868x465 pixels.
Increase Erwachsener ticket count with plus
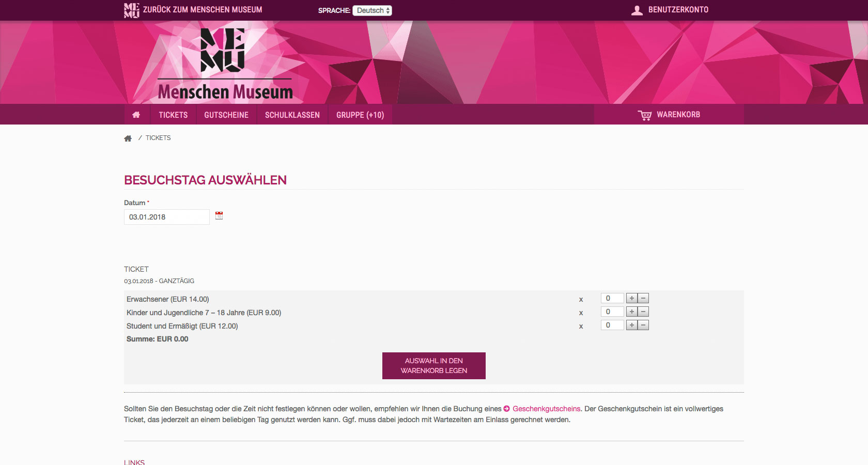tap(632, 298)
